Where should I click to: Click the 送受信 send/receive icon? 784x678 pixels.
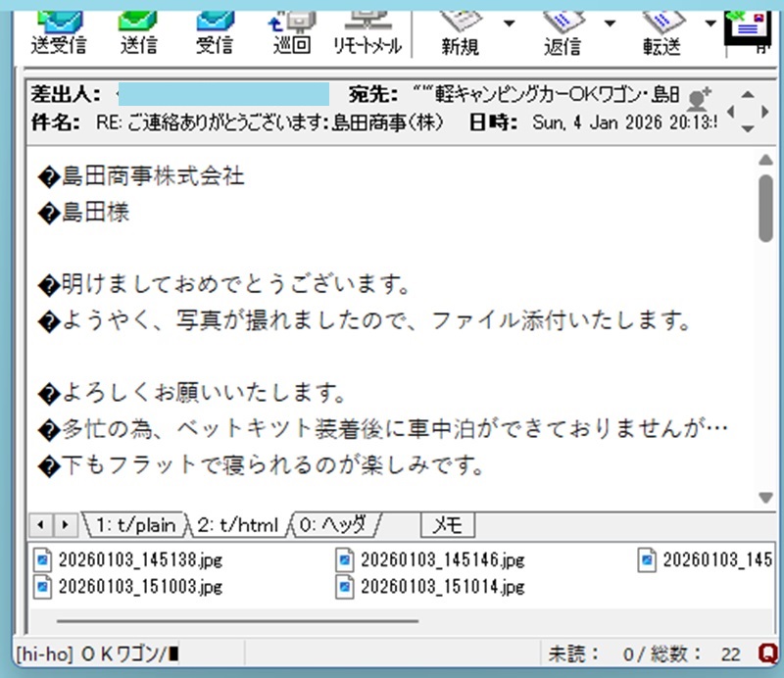(x=59, y=28)
